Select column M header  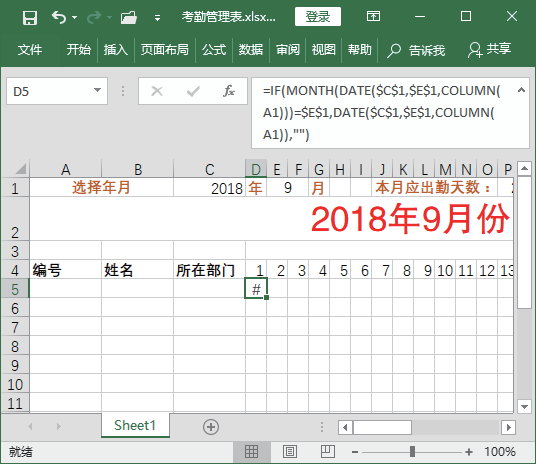(x=445, y=169)
